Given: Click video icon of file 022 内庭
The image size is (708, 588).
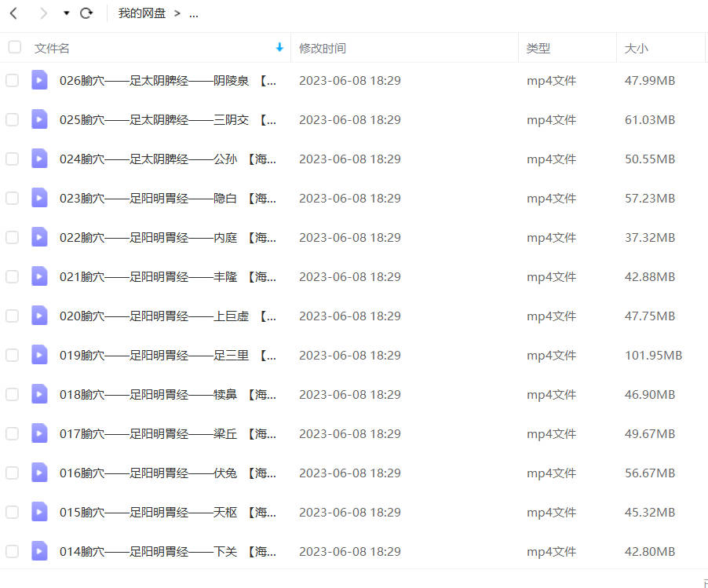Looking at the screenshot, I should click(39, 237).
